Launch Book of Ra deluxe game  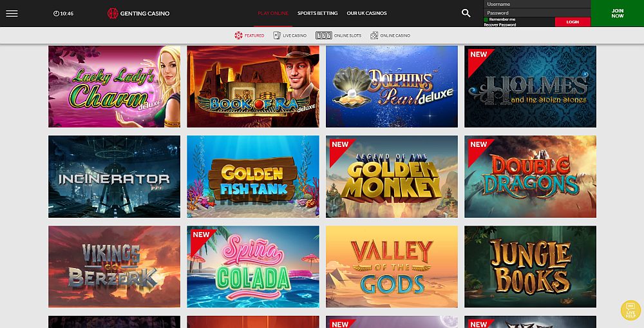click(x=253, y=86)
